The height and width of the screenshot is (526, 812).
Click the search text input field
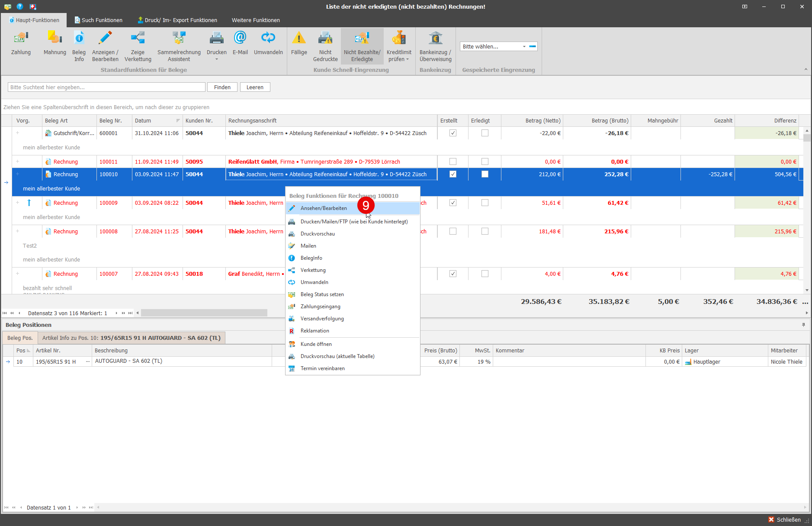point(106,87)
